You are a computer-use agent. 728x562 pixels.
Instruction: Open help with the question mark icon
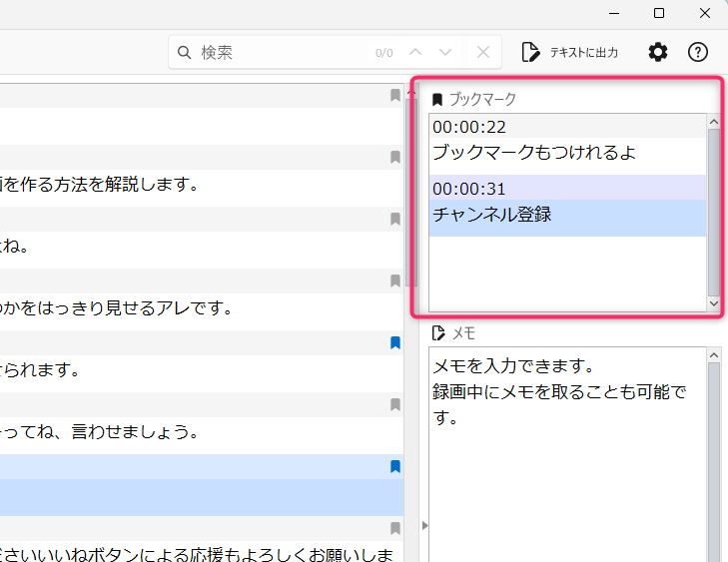tap(698, 52)
